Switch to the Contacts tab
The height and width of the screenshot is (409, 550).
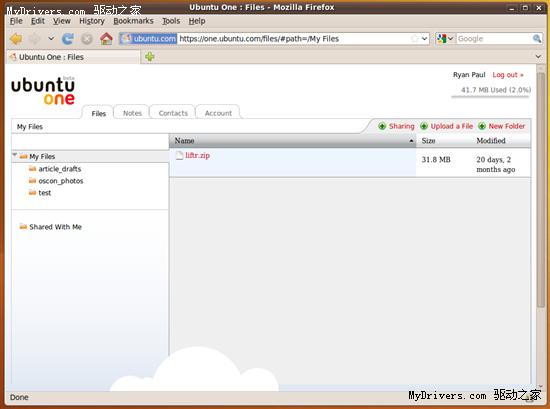(x=173, y=113)
